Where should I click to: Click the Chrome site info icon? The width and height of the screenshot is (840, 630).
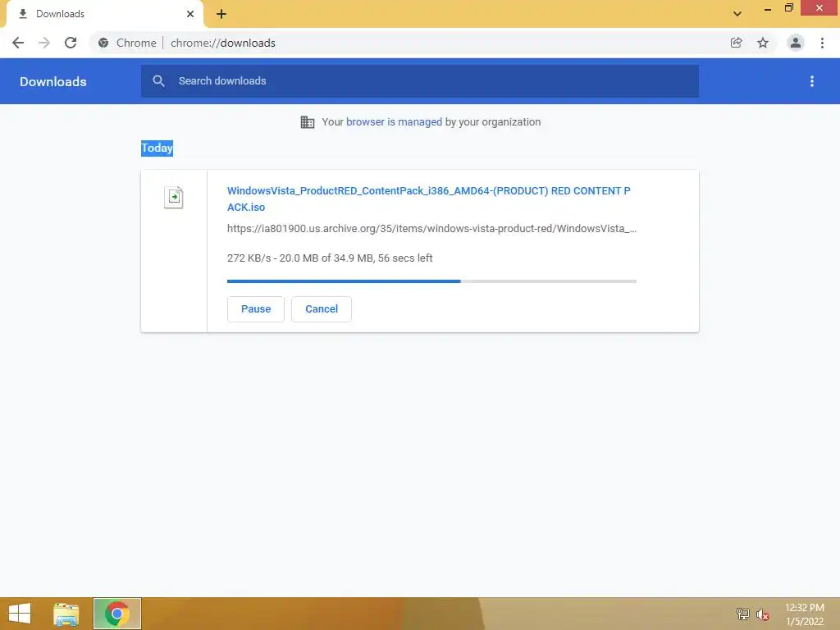(x=103, y=43)
